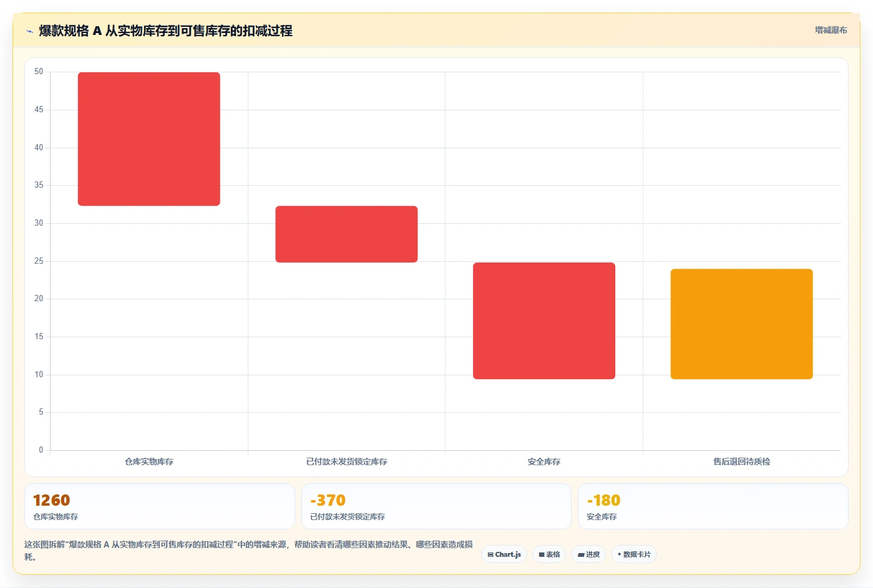Click the y-axis value 50
Screen dimensions: 873x588
[x=39, y=72]
